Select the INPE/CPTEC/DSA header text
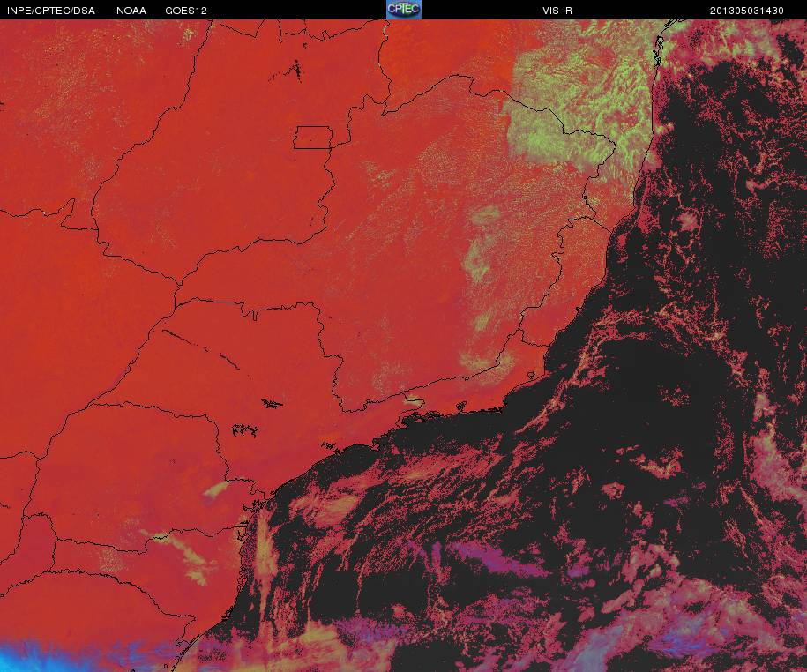The width and height of the screenshot is (807, 672). 51,11
